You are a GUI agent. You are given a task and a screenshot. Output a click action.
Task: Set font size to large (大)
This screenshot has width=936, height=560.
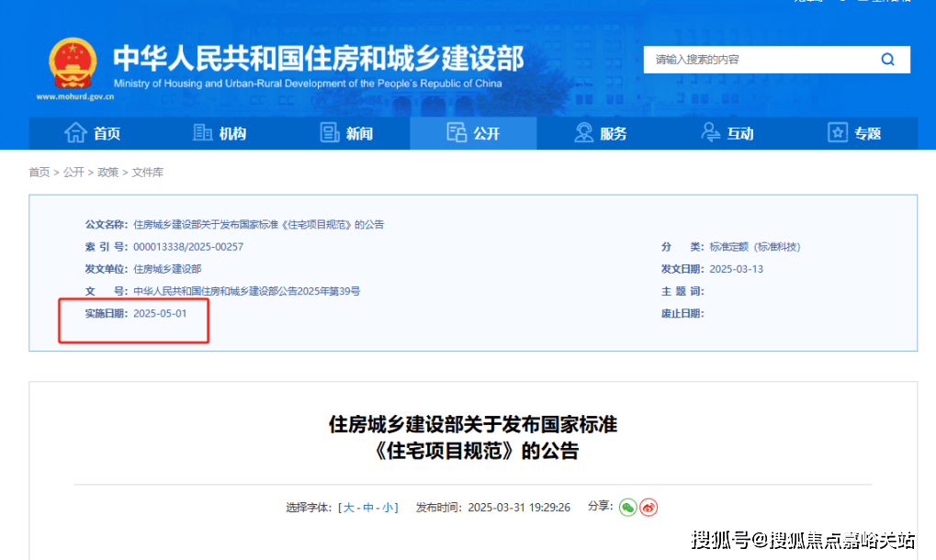[349, 508]
